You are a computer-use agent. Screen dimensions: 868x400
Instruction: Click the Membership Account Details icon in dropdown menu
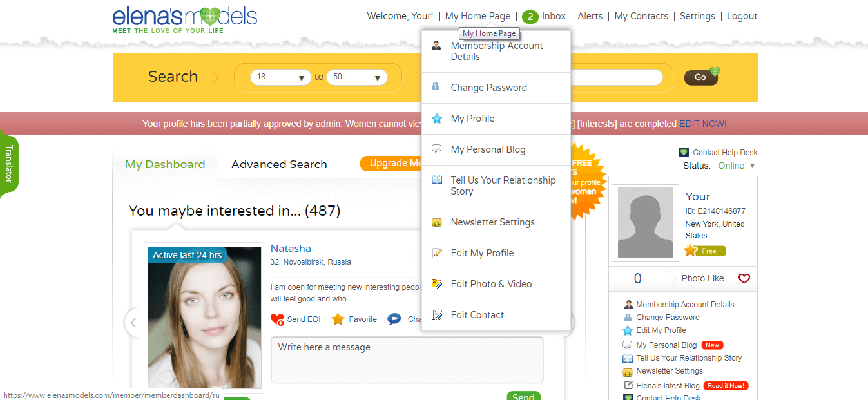(436, 46)
